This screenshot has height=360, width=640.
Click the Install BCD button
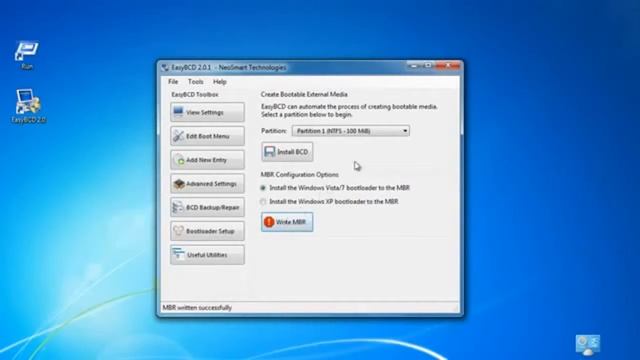(x=287, y=152)
